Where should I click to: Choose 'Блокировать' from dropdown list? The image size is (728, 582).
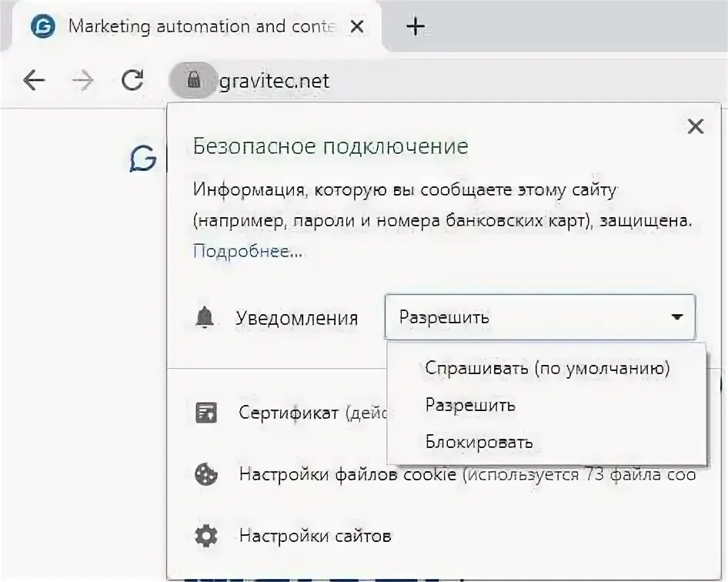[479, 442]
